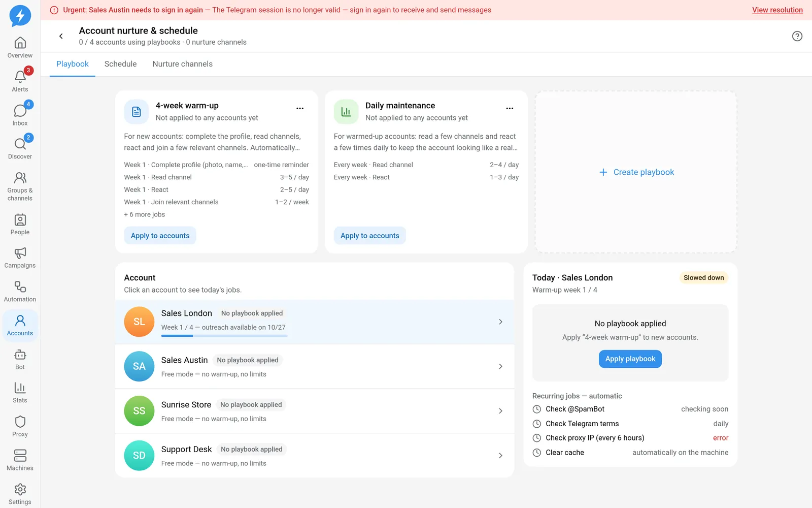Click Create playbook card

(x=636, y=172)
